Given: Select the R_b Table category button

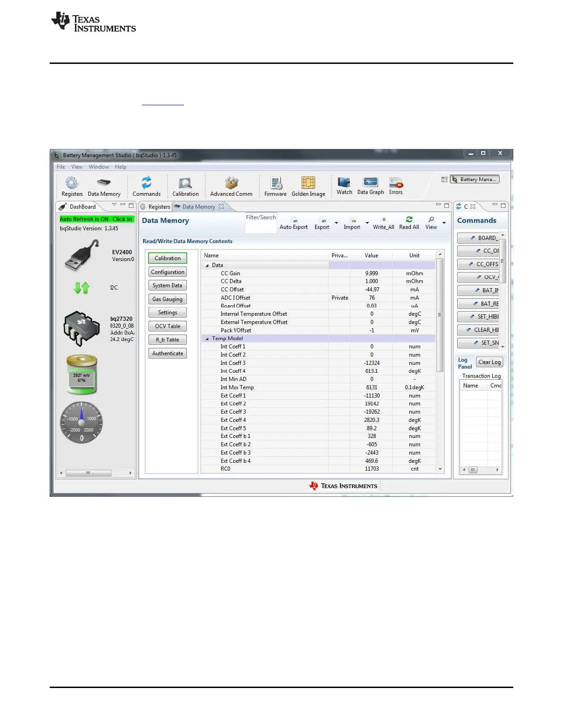Looking at the screenshot, I should pyautogui.click(x=167, y=340).
